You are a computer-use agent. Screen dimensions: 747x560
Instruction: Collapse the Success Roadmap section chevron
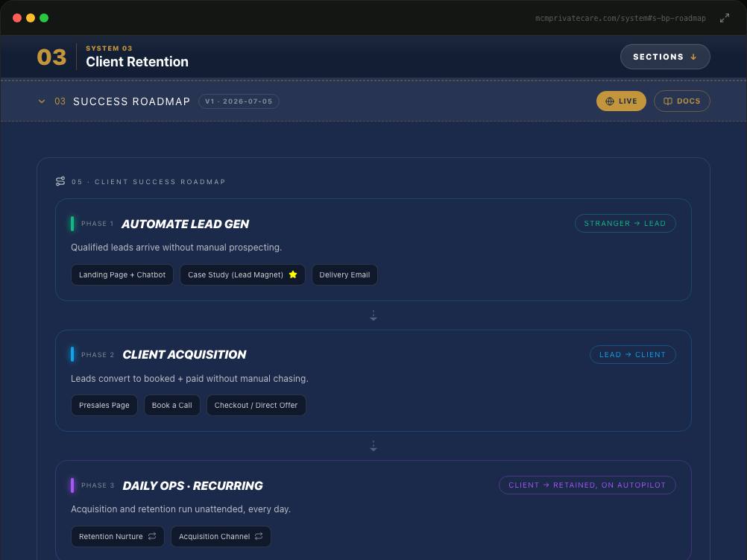click(42, 101)
